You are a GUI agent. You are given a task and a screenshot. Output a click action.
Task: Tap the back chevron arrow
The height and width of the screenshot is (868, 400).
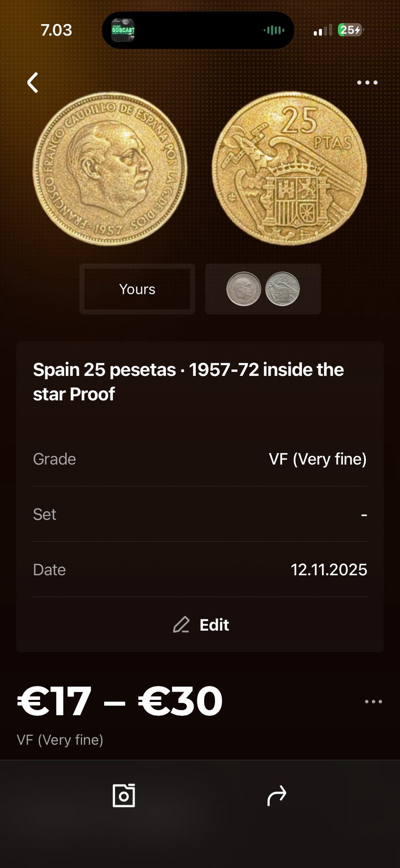32,82
